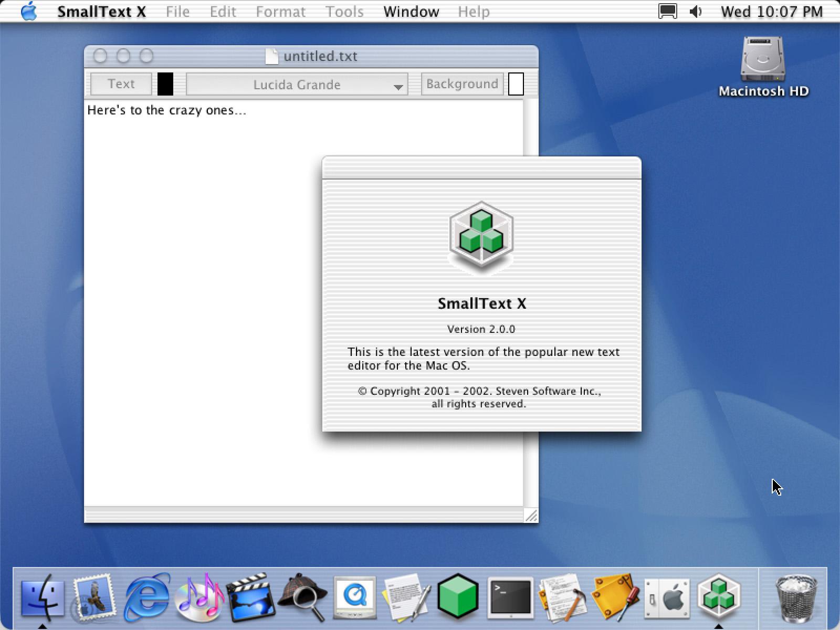The width and height of the screenshot is (840, 630).
Task: Click the 'SmallText X' title in About window
Action: [x=482, y=303]
